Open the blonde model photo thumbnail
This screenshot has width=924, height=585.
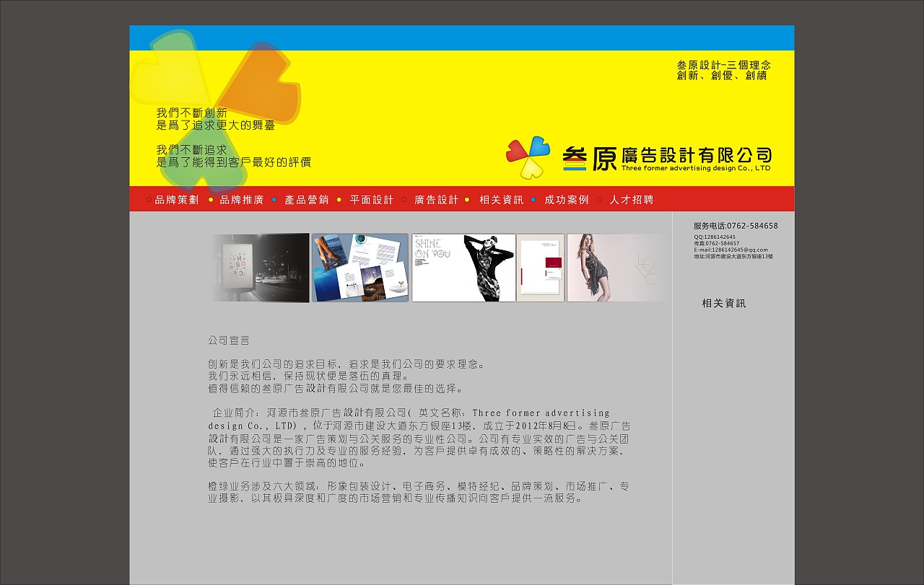pyautogui.click(x=616, y=268)
